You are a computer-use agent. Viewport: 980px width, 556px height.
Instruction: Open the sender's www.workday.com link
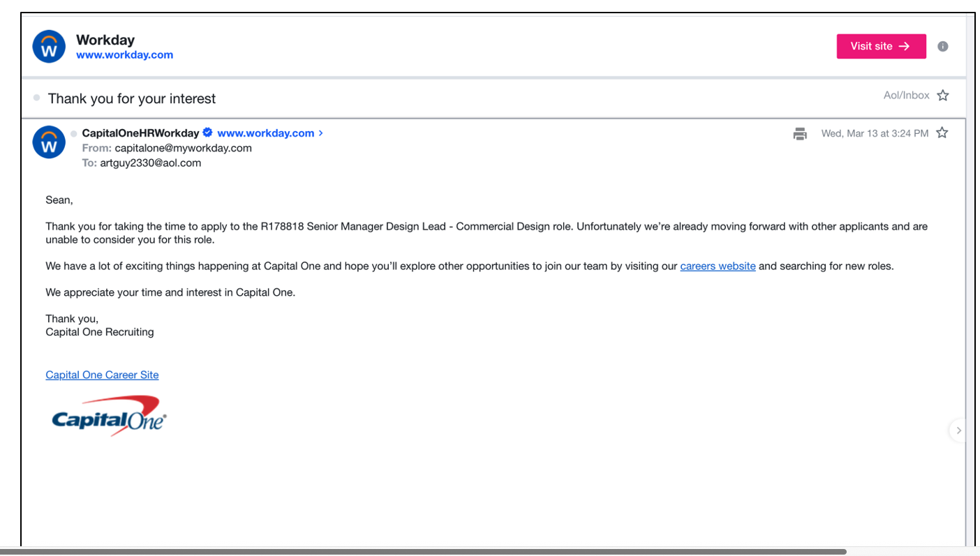click(x=266, y=133)
